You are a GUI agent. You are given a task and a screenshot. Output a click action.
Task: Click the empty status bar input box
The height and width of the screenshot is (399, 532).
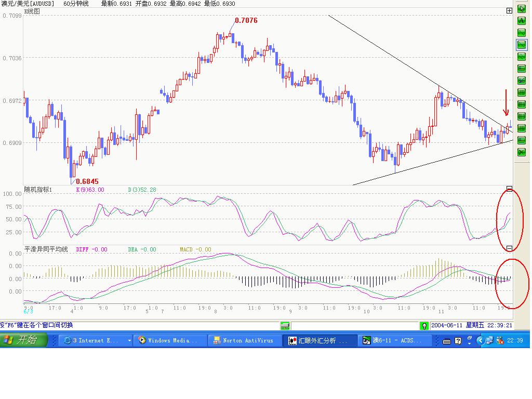pyautogui.click(x=354, y=326)
